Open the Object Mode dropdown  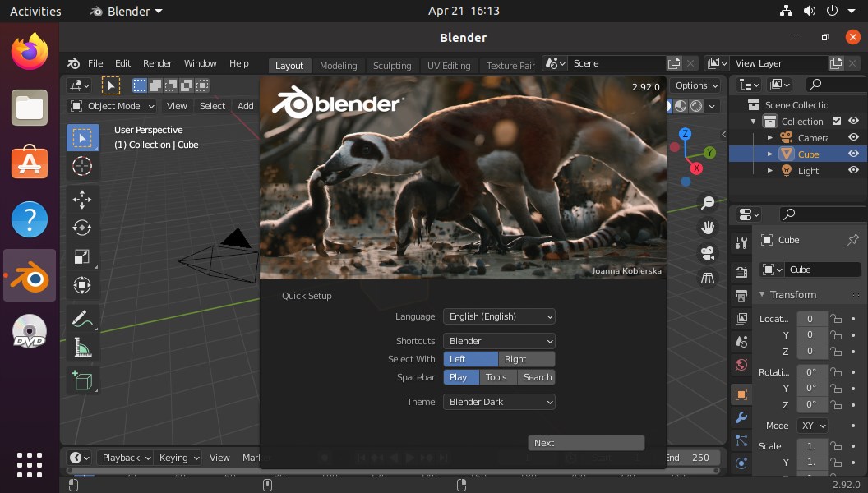(x=112, y=106)
